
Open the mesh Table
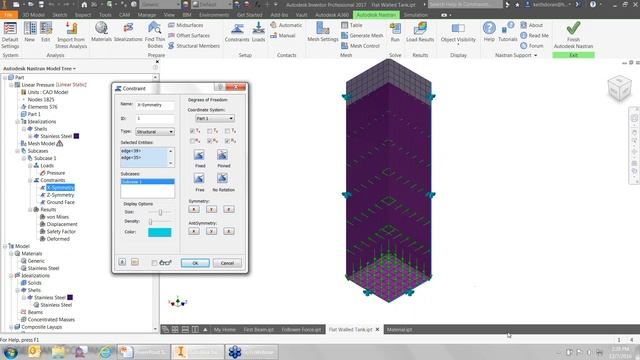352,25
